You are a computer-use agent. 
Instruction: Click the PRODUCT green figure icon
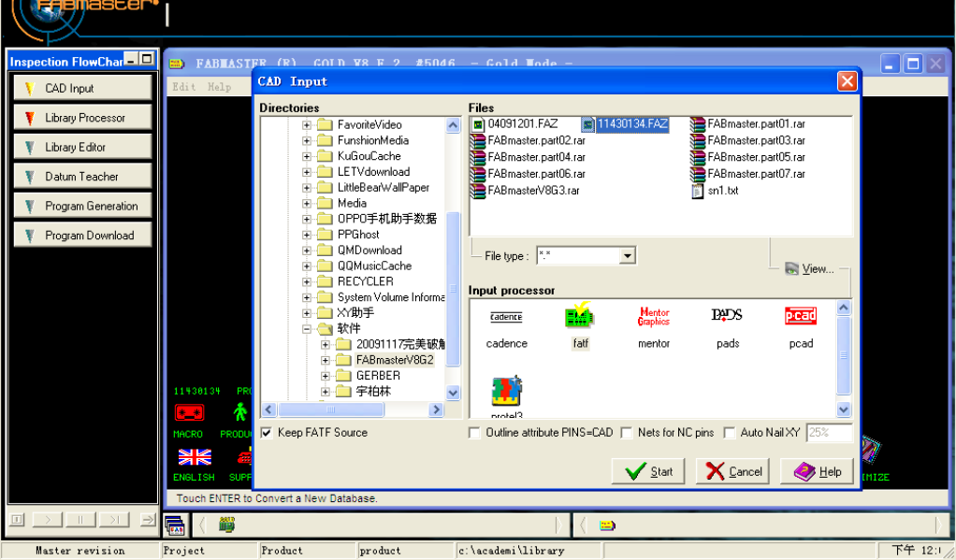point(240,412)
